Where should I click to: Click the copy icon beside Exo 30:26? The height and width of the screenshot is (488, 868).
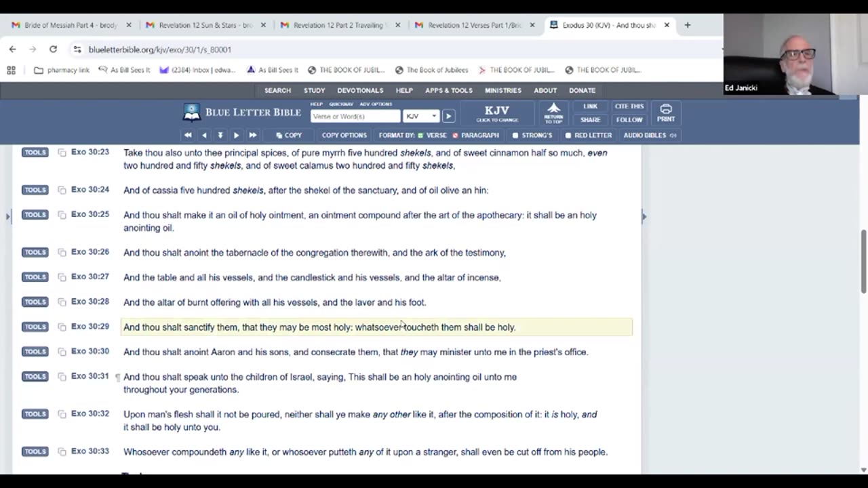tap(62, 252)
